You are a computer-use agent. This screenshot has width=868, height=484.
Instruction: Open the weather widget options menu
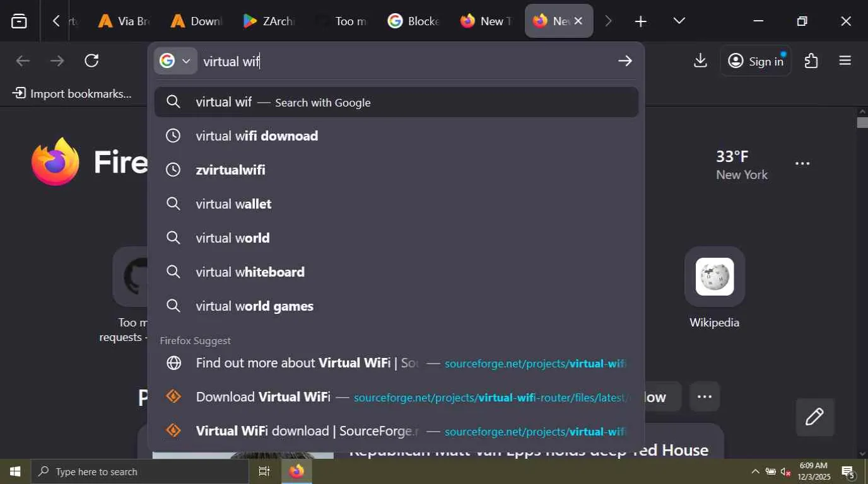tap(802, 163)
